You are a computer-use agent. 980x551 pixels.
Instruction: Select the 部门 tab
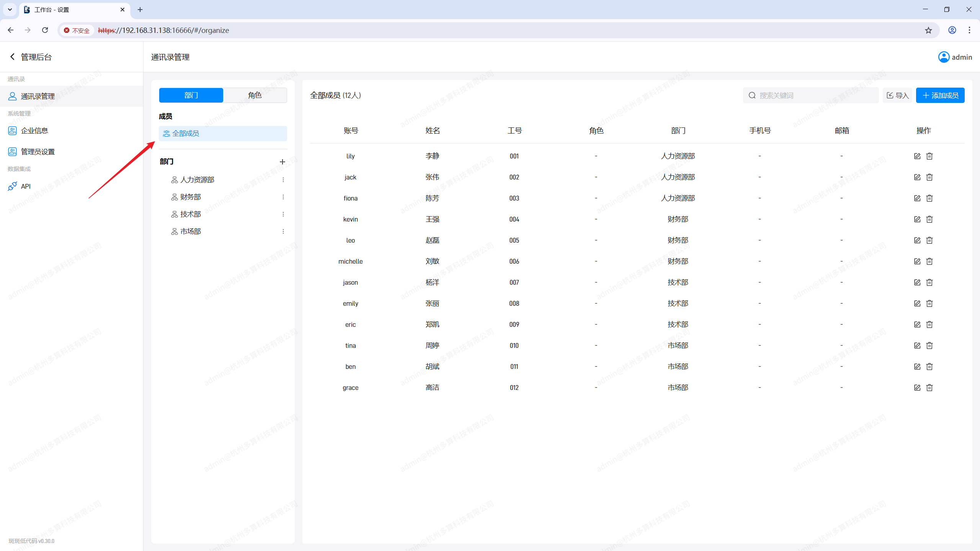coord(191,95)
